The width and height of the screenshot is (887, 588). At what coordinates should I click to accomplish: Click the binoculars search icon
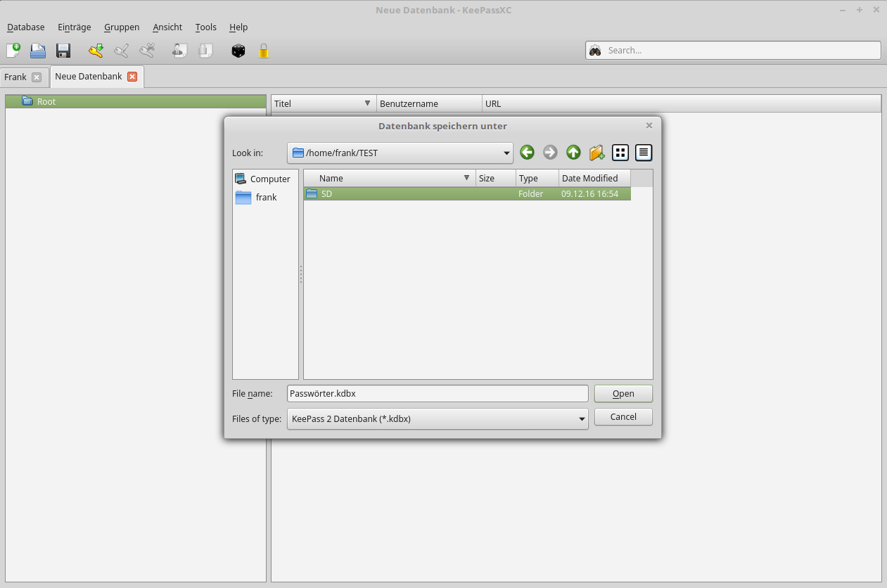tap(595, 51)
